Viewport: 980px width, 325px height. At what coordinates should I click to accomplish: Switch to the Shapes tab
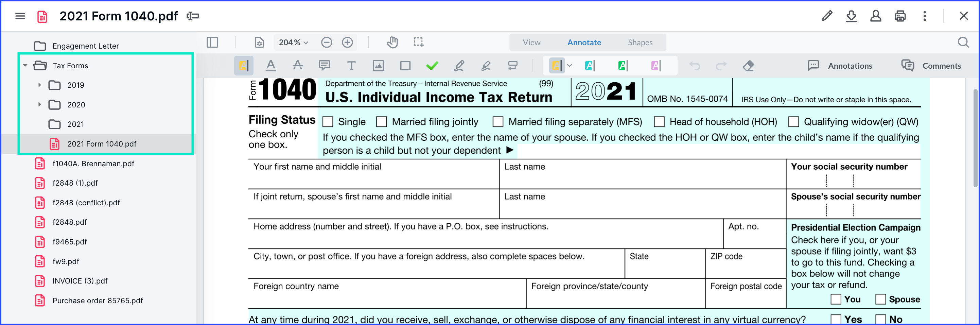pyautogui.click(x=640, y=42)
